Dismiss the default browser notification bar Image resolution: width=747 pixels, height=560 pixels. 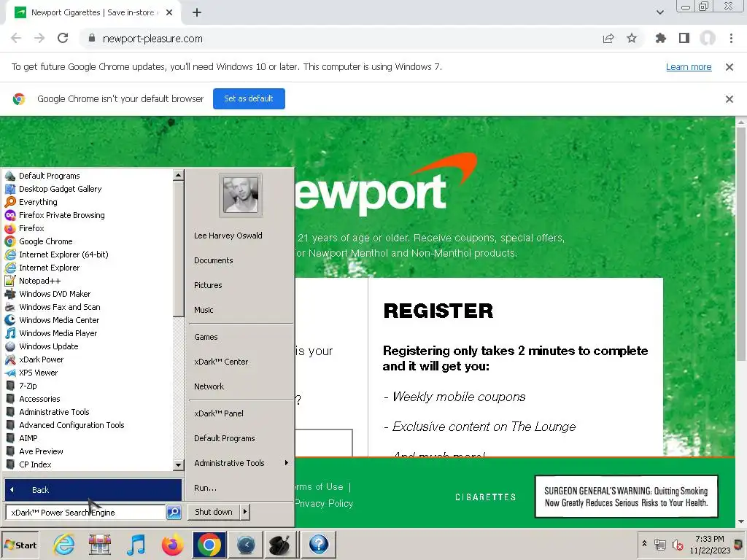(729, 99)
